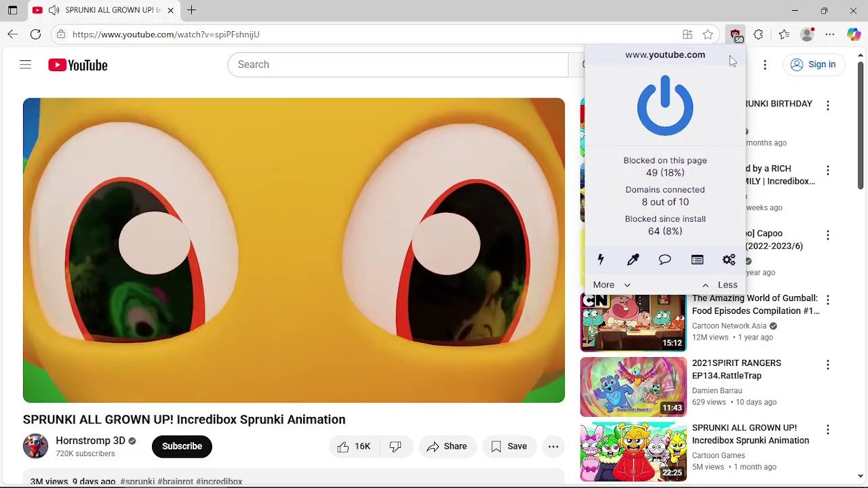Like the video with 16K likes
The width and height of the screenshot is (868, 488).
tap(354, 446)
